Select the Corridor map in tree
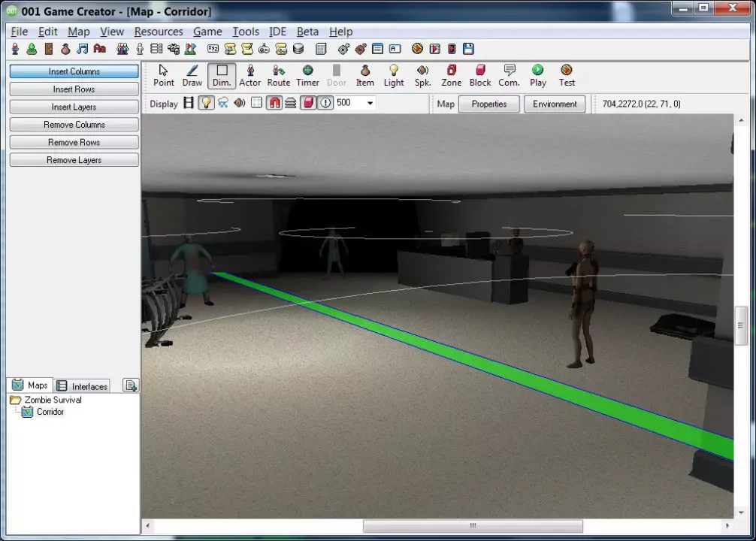 pos(50,412)
